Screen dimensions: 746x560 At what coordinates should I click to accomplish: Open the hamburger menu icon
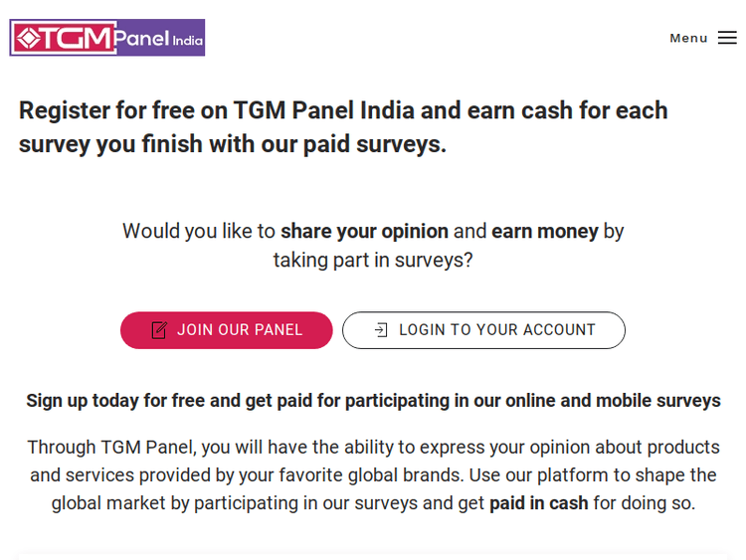click(x=727, y=38)
